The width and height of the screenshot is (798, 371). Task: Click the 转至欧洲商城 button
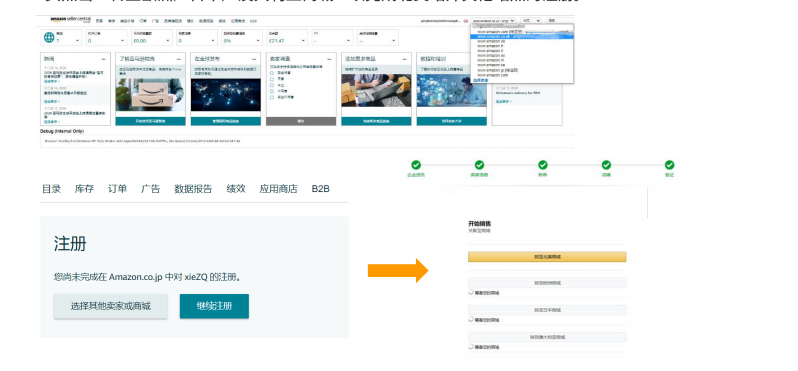point(547,283)
